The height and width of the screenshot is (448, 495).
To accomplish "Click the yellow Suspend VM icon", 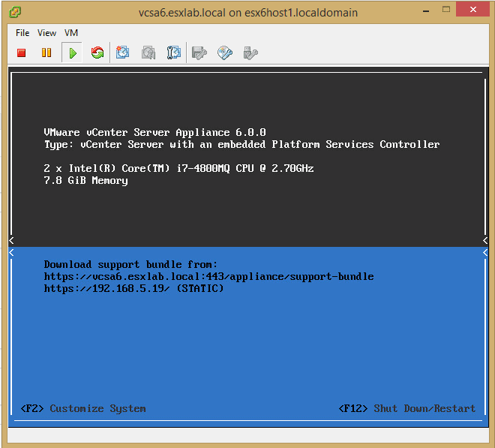I will pos(46,53).
